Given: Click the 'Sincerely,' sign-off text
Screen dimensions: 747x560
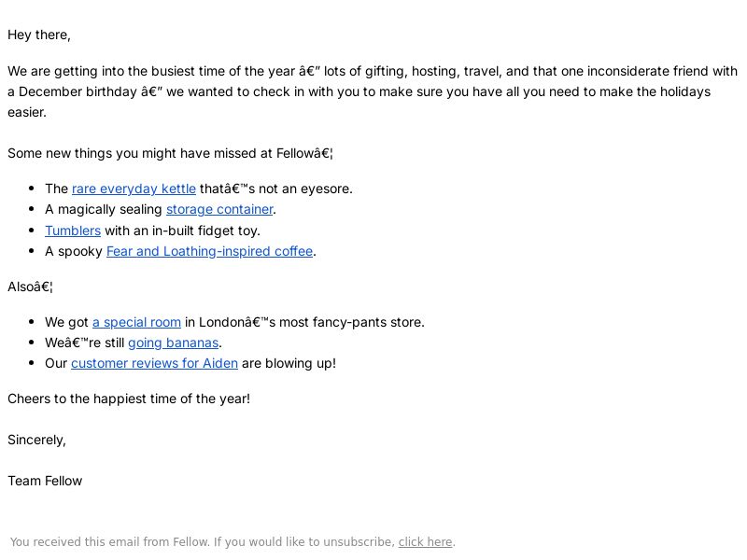Looking at the screenshot, I should (x=36, y=440).
